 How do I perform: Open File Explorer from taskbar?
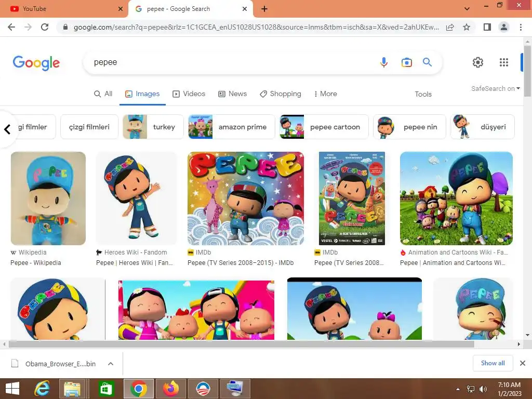point(72,389)
